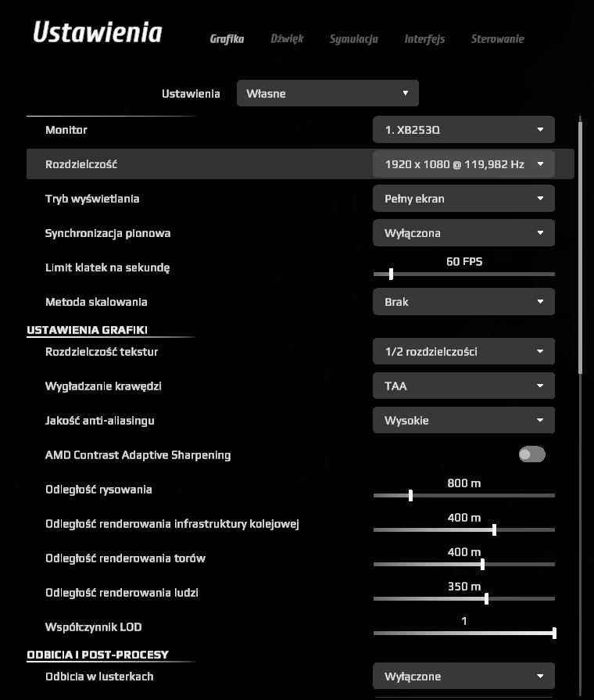Switch to the Dźwięk tab
The height and width of the screenshot is (700, 594).
click(287, 39)
